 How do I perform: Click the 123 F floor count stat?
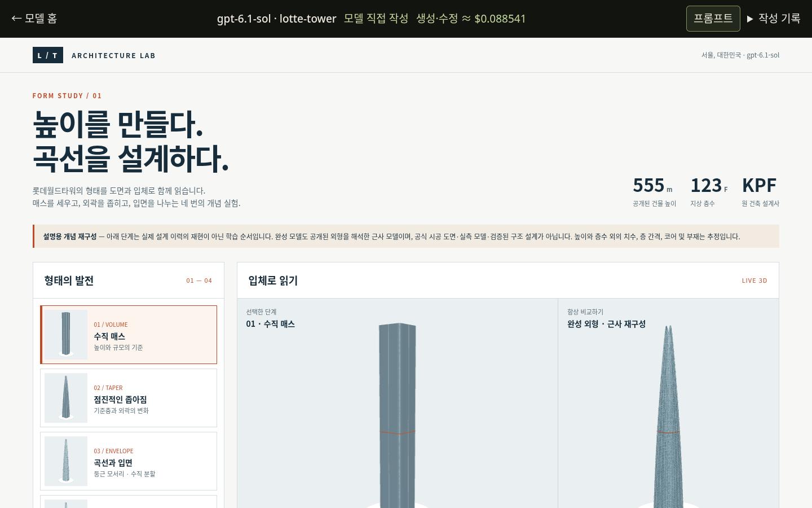709,191
